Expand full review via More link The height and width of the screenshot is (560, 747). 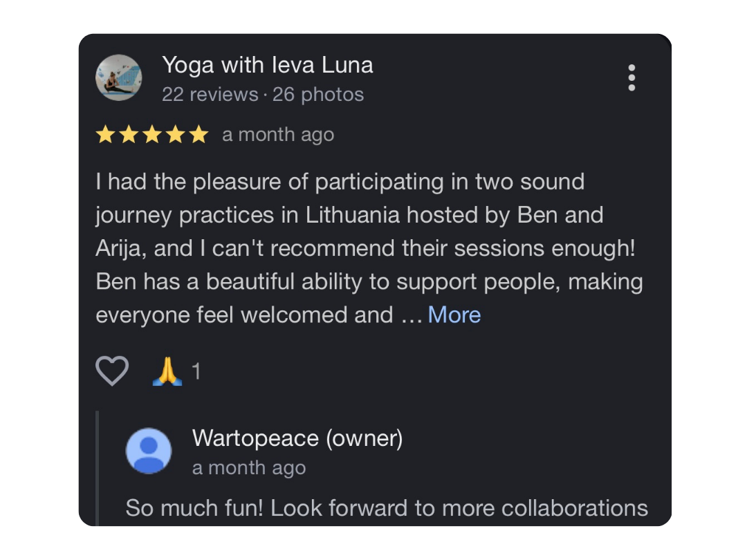[454, 315]
